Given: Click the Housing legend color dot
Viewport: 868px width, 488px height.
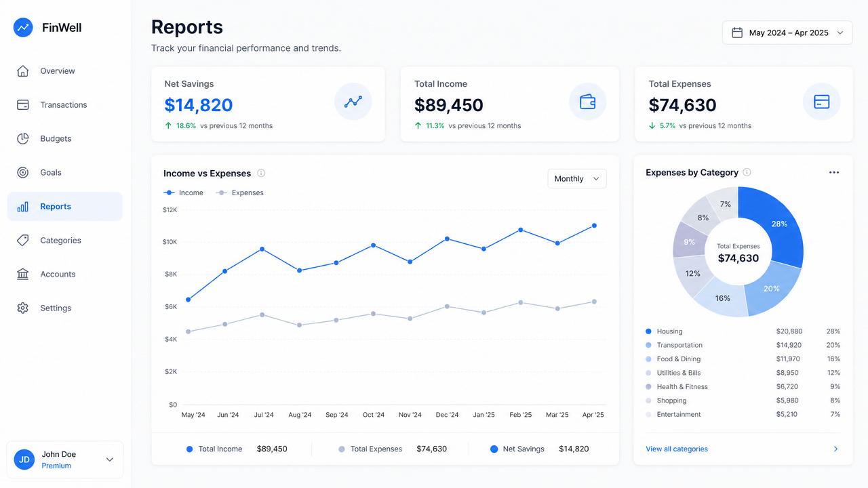Looking at the screenshot, I should (x=648, y=331).
